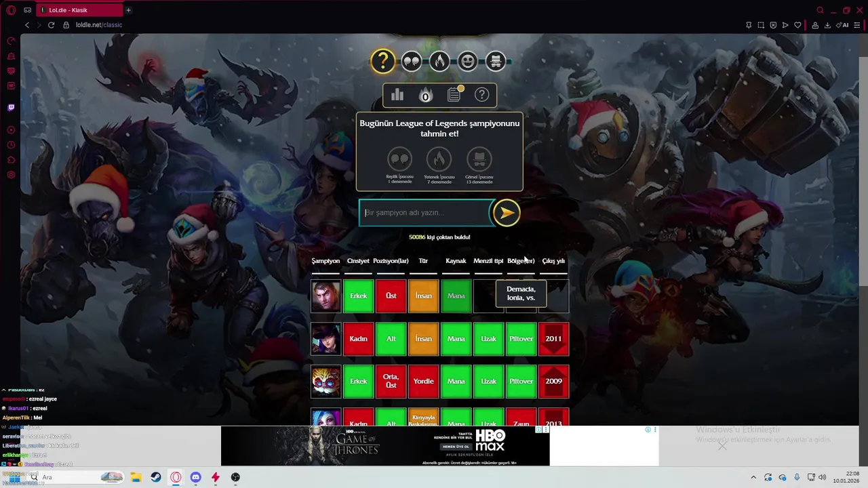This screenshot has height=488, width=868.
Task: Open the send/flow arrow icon
Action: click(x=785, y=25)
